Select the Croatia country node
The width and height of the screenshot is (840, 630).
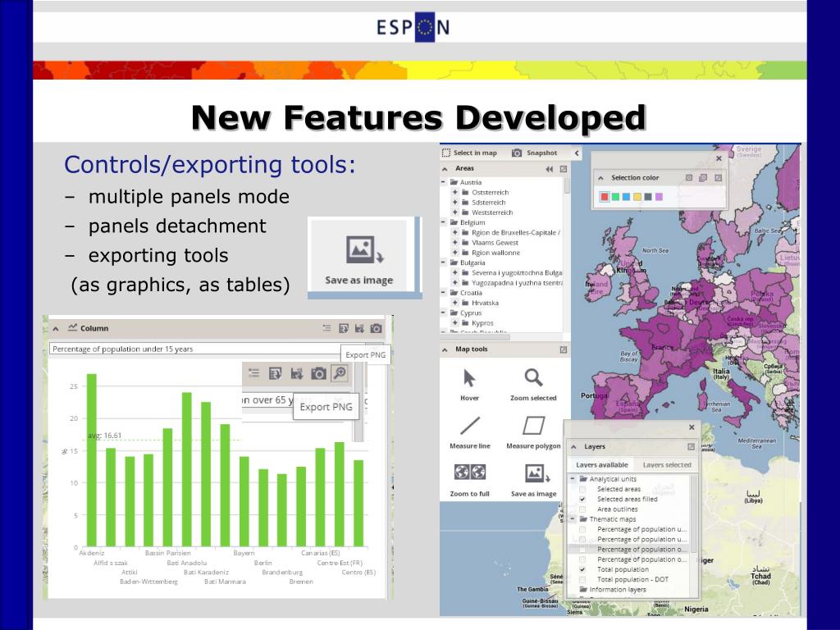pyautogui.click(x=471, y=293)
